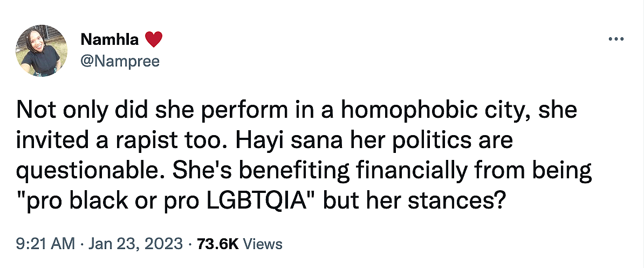Screen dimensions: 644x268
Task: Open the @Nampree handle link
Action: (x=120, y=62)
